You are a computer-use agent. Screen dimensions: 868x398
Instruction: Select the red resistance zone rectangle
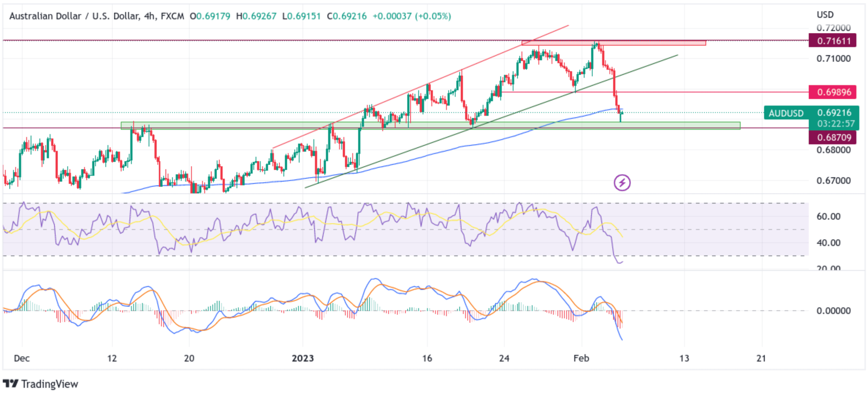click(x=614, y=43)
